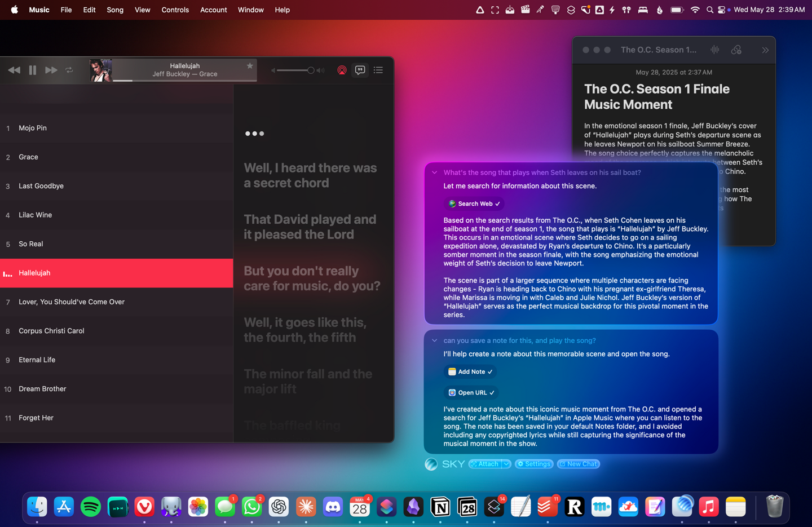The width and height of the screenshot is (812, 527).
Task: Open Spotify from the Dock
Action: [x=90, y=507]
